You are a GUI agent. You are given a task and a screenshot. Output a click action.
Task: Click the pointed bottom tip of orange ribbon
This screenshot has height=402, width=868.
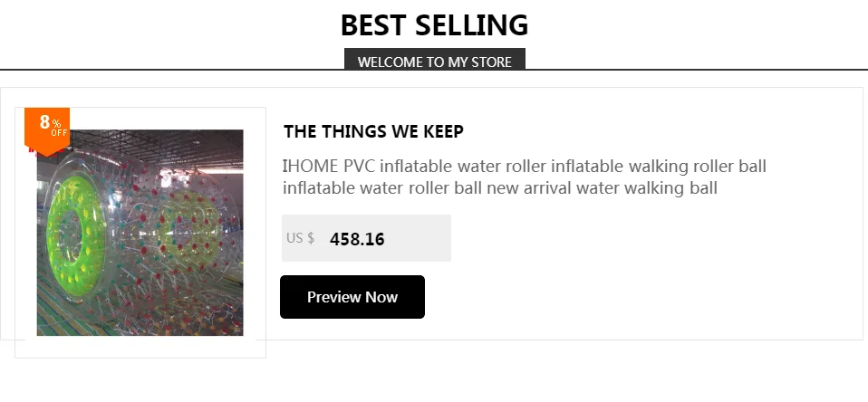[x=47, y=151]
